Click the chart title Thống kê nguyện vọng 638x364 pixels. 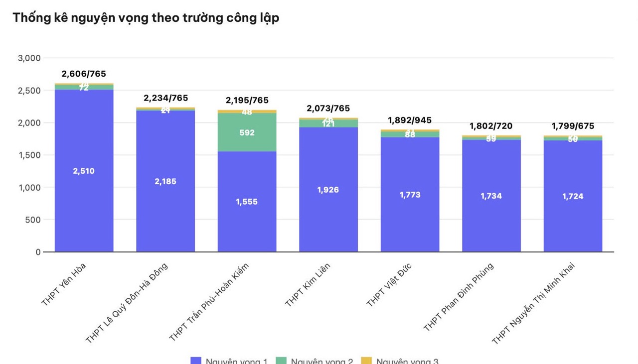point(146,18)
